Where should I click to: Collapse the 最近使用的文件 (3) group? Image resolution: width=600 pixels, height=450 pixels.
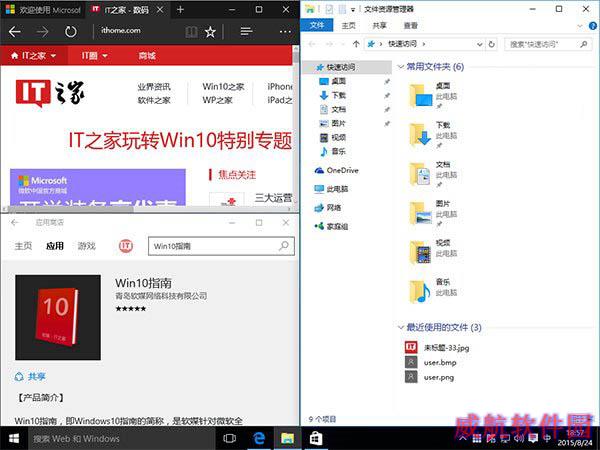[x=401, y=328]
